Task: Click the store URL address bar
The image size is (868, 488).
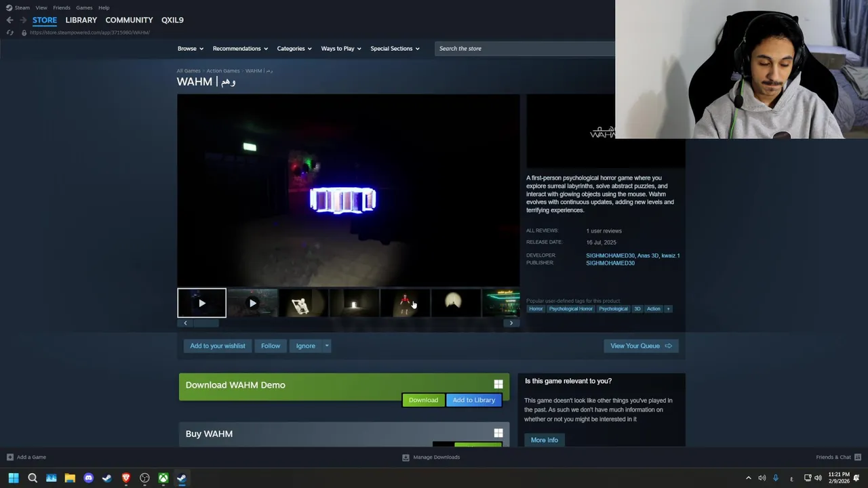Action: pos(90,33)
